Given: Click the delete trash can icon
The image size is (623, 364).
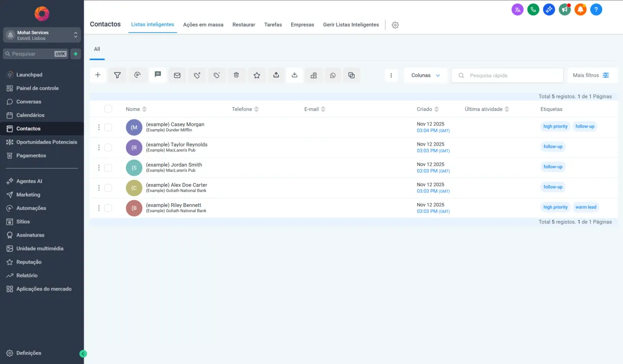Looking at the screenshot, I should 236,75.
